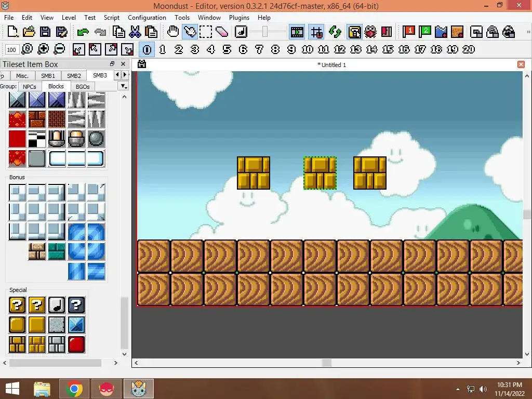Click the green circular arrows reload icon
The width and height of the screenshot is (532, 399).
click(335, 32)
